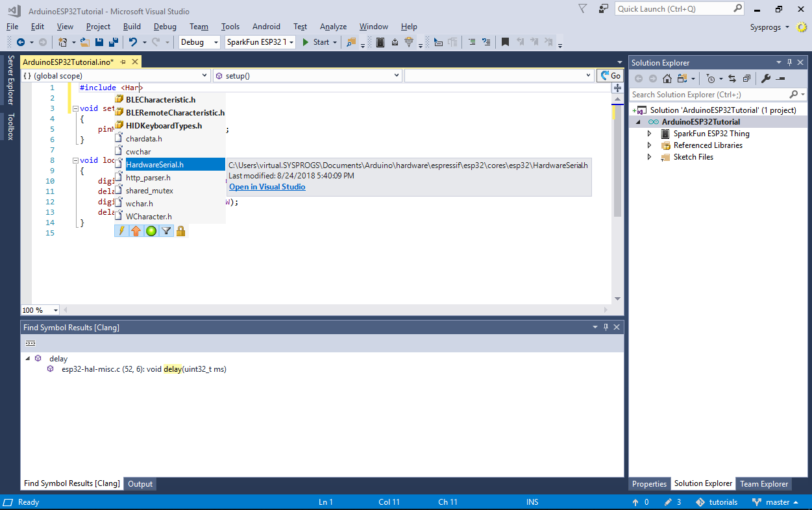This screenshot has width=812, height=510.
Task: Toggle Preview Selected Items in Solution Explorer
Action: [780, 79]
